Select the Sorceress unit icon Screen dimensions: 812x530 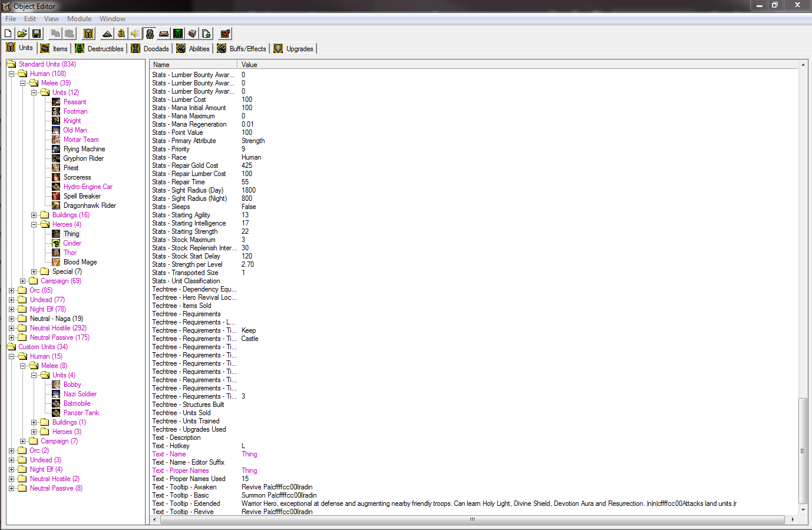pyautogui.click(x=56, y=177)
